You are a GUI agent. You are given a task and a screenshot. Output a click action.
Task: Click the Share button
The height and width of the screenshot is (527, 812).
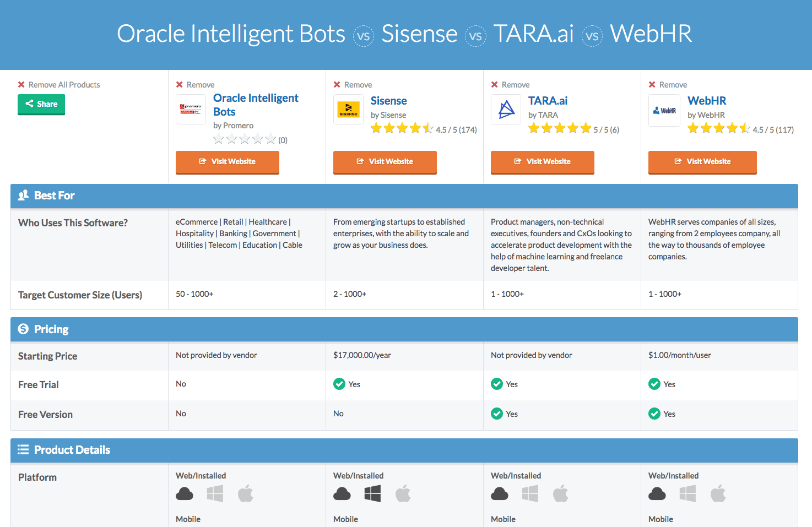point(41,104)
